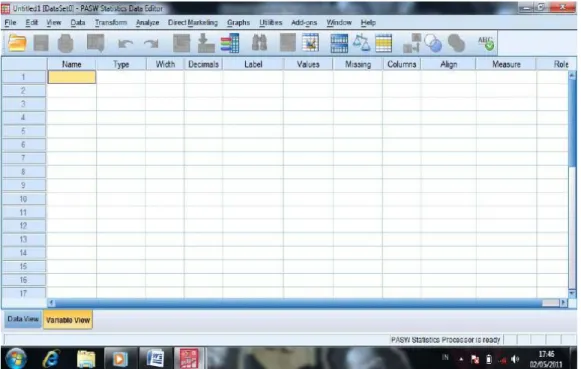Screen dimensions: 581x369
Task: Click the Columns column header
Action: pyautogui.click(x=402, y=64)
